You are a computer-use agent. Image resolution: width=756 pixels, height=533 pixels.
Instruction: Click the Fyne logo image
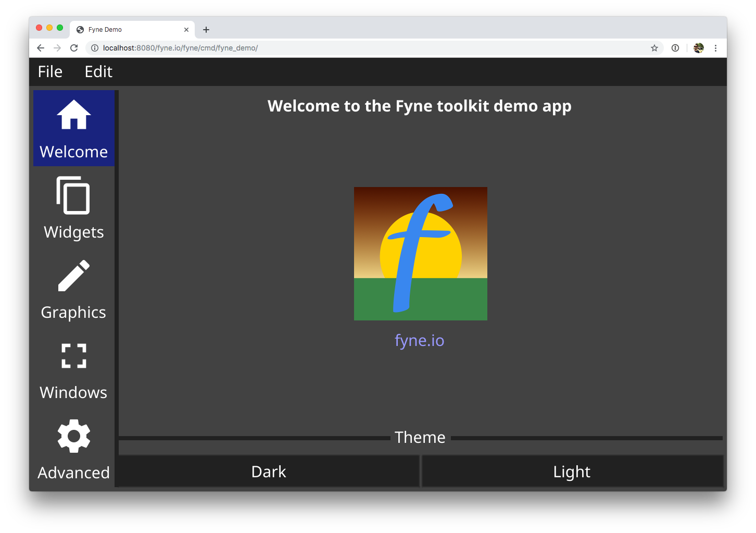click(x=421, y=254)
